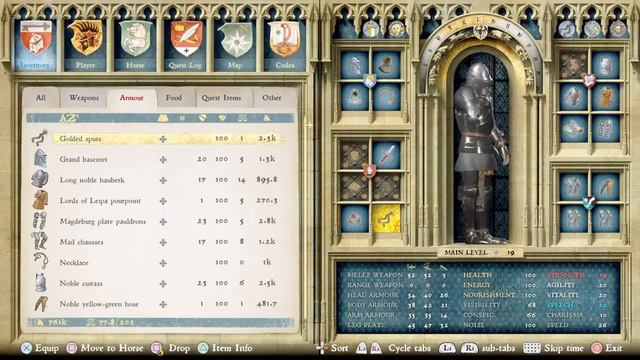This screenshot has width=640, height=360.
Task: Click the Grand bascinet helmet icon
Action: 40,158
